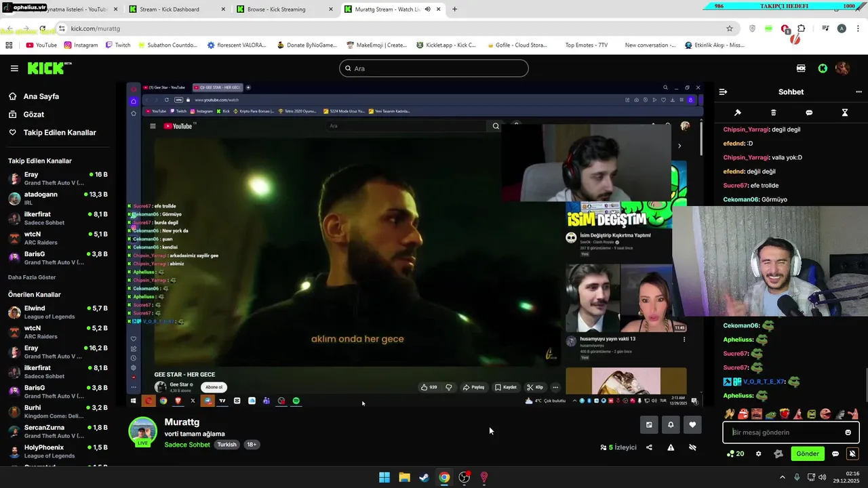Open the Twitch bookmark

click(118, 45)
